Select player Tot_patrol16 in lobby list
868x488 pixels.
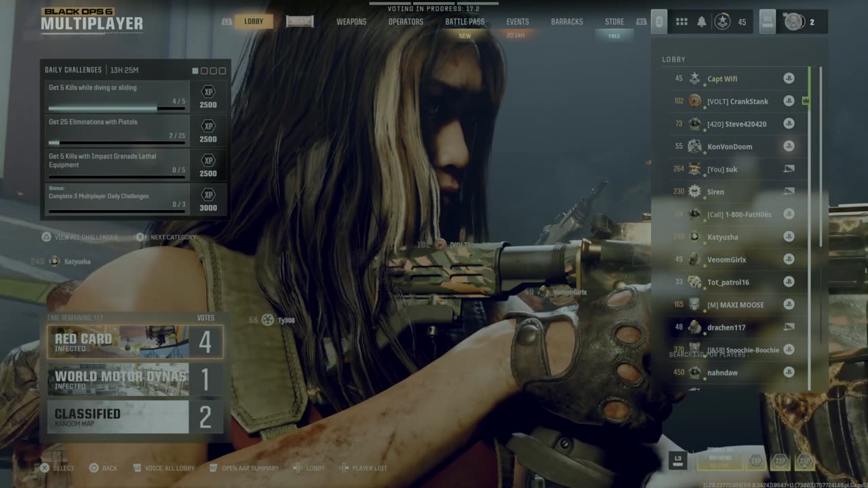tap(736, 282)
